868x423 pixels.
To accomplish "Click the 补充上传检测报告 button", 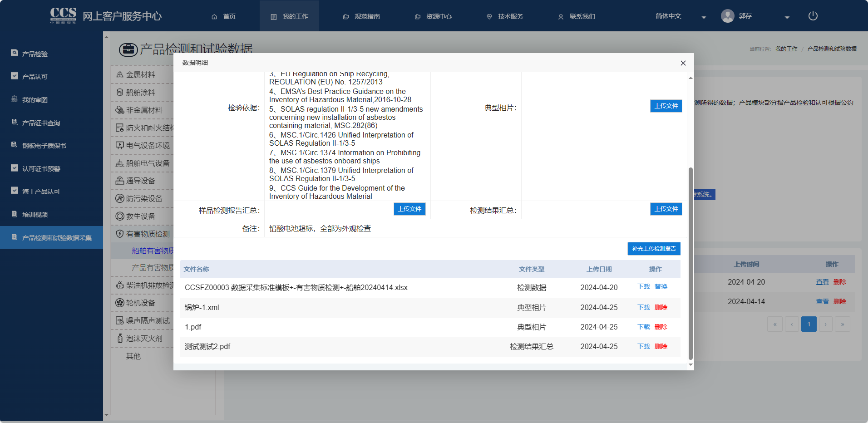I will coord(654,249).
